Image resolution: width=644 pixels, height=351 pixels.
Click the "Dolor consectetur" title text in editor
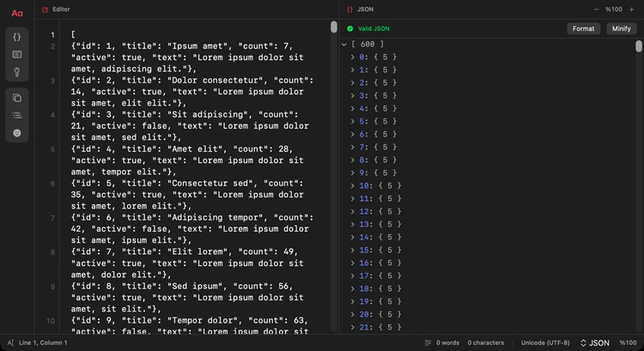218,80
